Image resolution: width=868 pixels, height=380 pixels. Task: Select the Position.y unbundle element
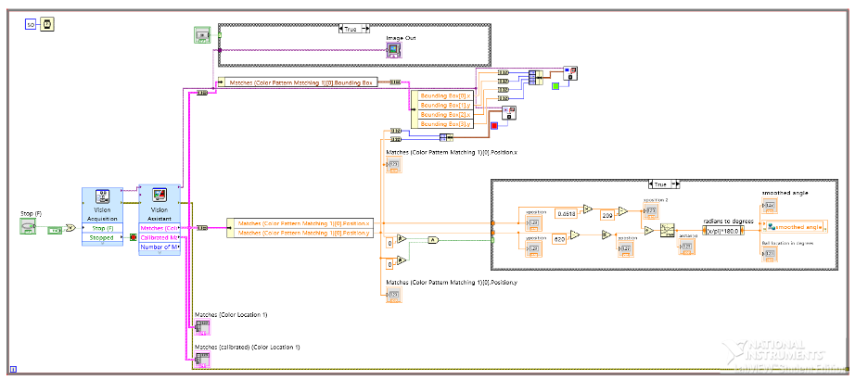[304, 233]
